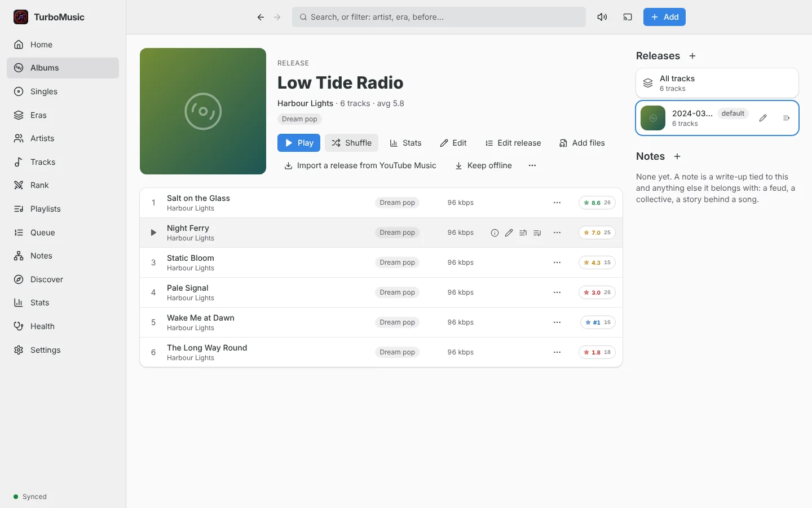Image resolution: width=812 pixels, height=508 pixels.
Task: Click the Edit release button
Action: click(x=513, y=143)
